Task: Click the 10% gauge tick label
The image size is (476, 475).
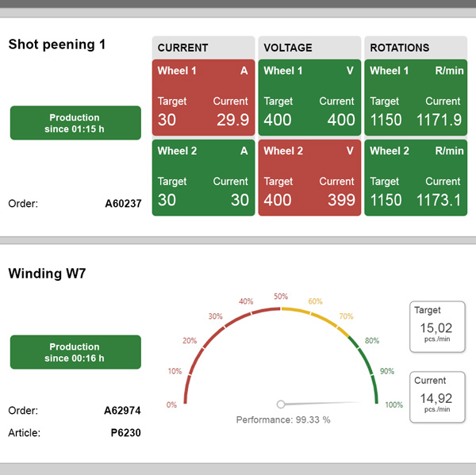Action: 175,371
